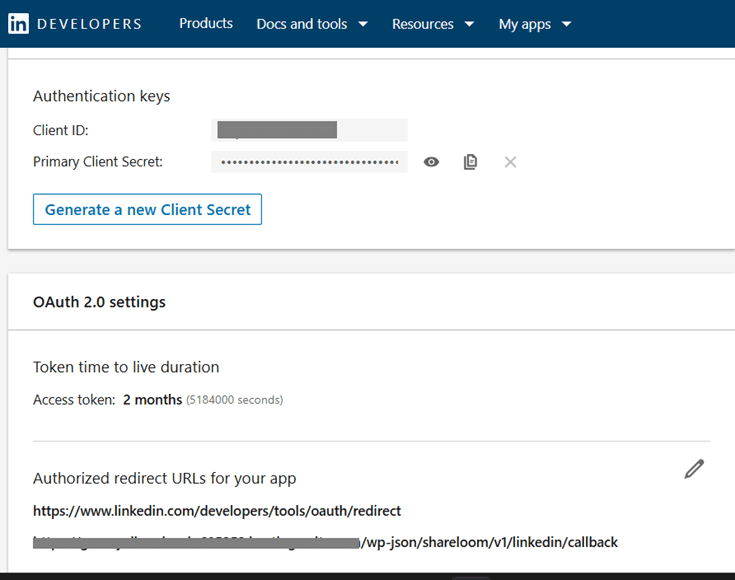Select the 2 months access token value
Screen dimensions: 735x580
click(152, 399)
